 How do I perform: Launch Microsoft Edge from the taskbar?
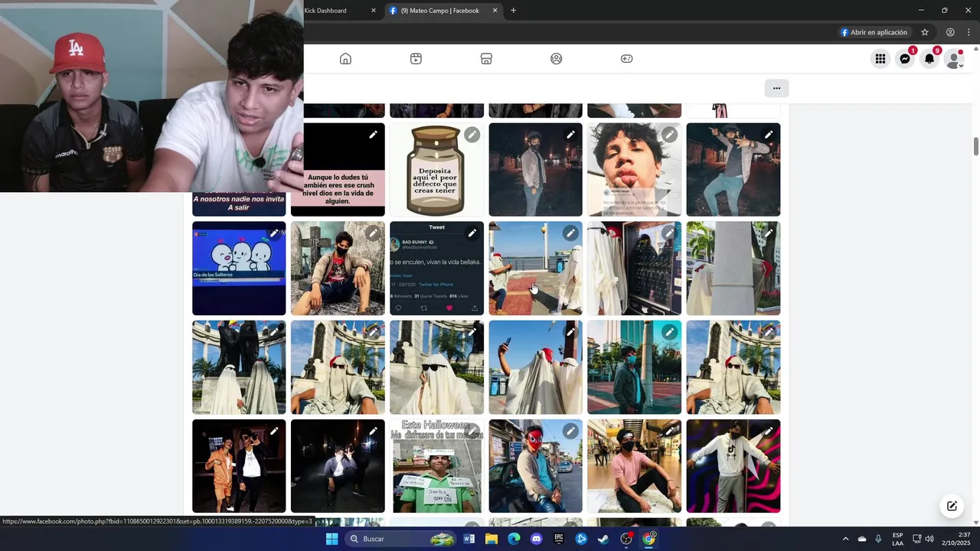514,539
